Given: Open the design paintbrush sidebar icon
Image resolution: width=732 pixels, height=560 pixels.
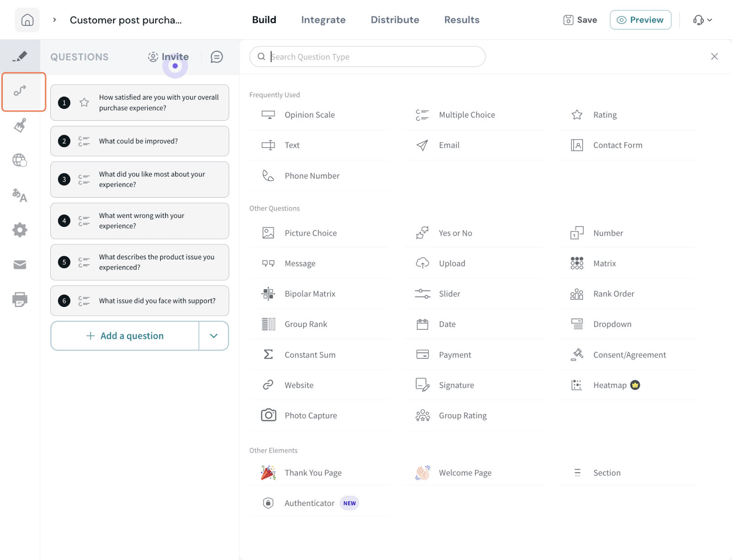Looking at the screenshot, I should 20,125.
